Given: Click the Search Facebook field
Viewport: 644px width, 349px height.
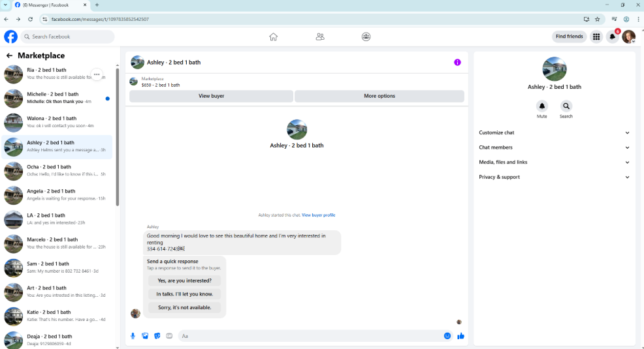Looking at the screenshot, I should pos(68,37).
